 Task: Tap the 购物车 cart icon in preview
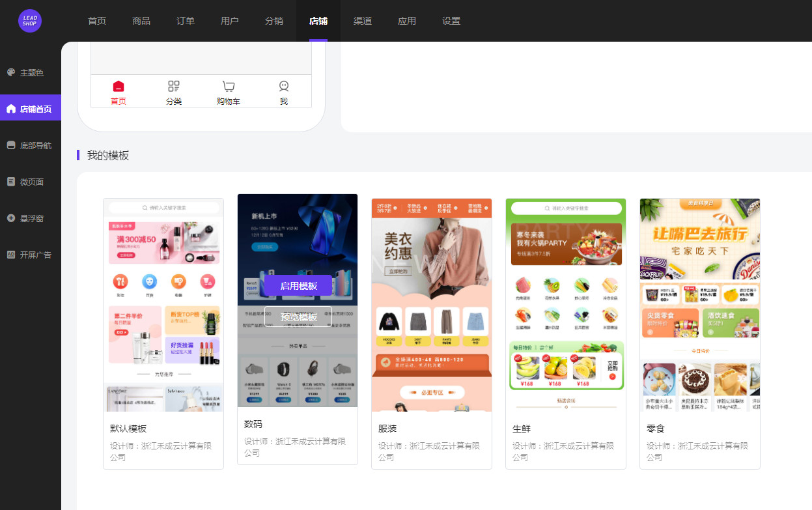point(228,86)
